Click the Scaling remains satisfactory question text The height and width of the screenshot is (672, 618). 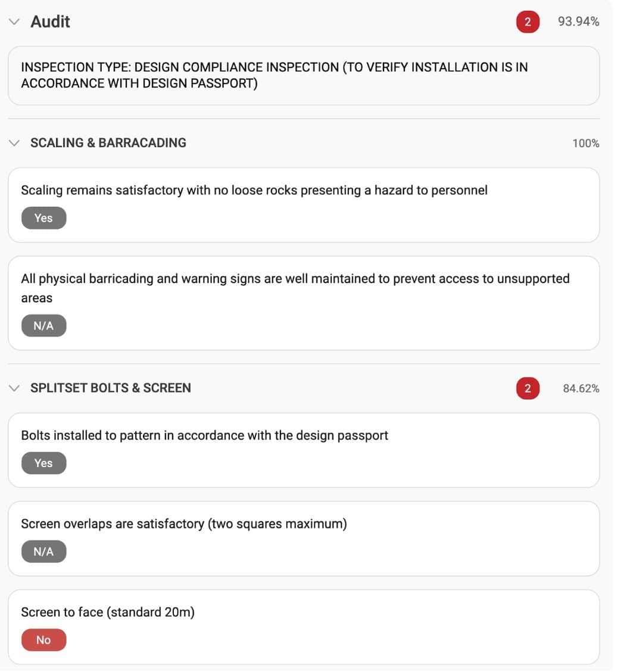click(254, 191)
